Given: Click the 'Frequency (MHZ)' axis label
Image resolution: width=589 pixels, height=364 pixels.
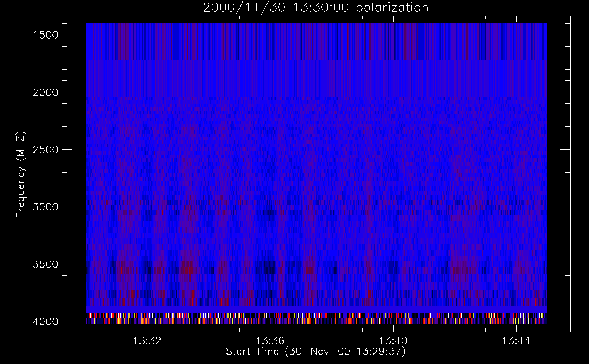Looking at the screenshot, I should click(21, 175).
